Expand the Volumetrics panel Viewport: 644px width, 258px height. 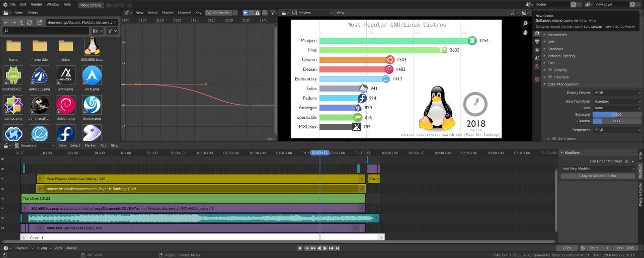557,35
